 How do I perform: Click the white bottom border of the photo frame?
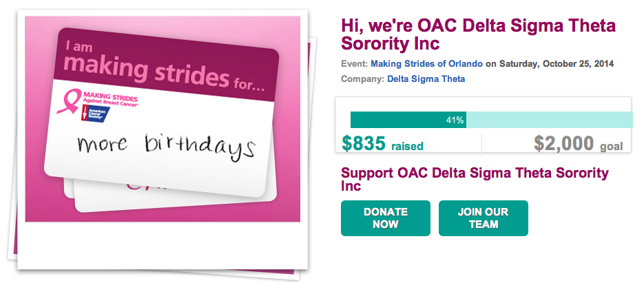tap(160, 245)
